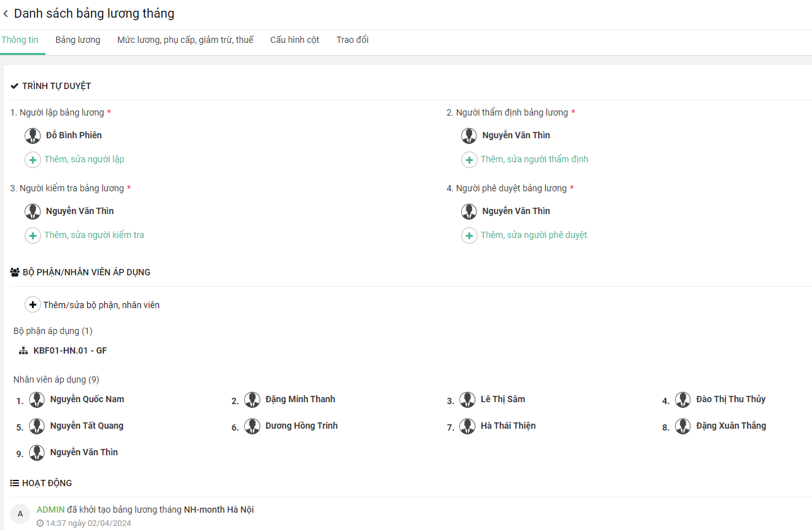The width and height of the screenshot is (812, 531).
Task: Click plus icon for Thêm, sửa người thẩm định
Action: tap(469, 160)
